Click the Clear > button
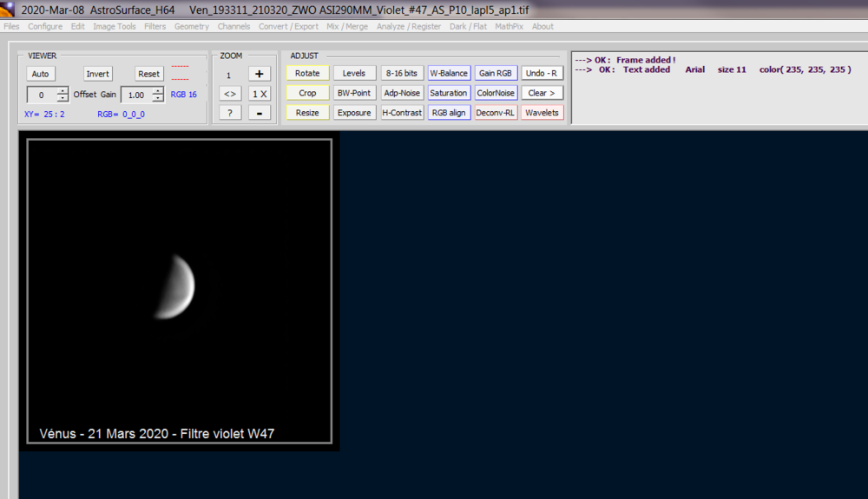This screenshot has width=868, height=499. (x=542, y=93)
